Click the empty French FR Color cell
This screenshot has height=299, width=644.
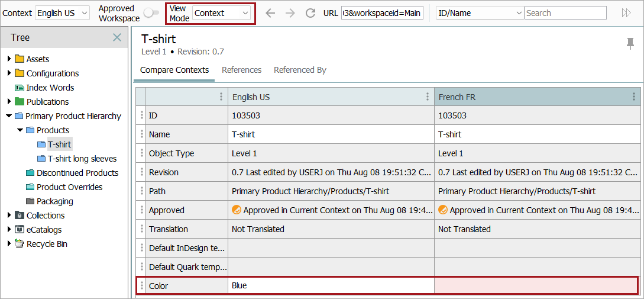coord(536,285)
